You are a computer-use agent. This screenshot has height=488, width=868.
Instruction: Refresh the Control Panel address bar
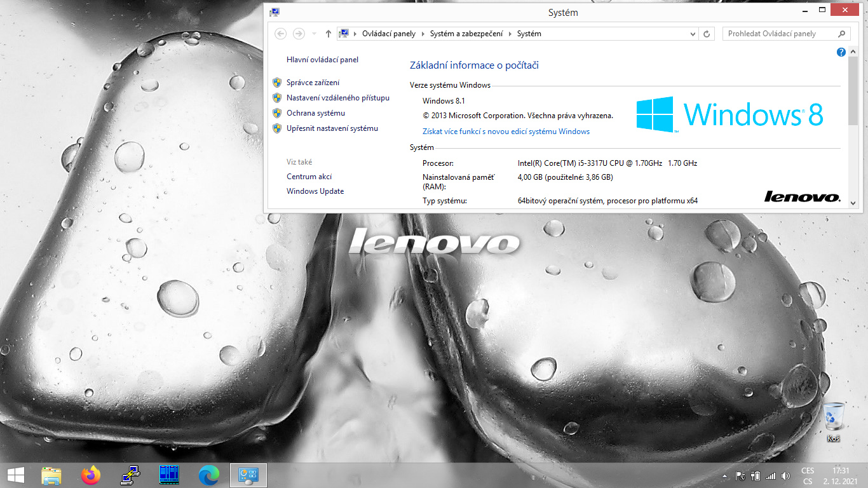coord(707,34)
